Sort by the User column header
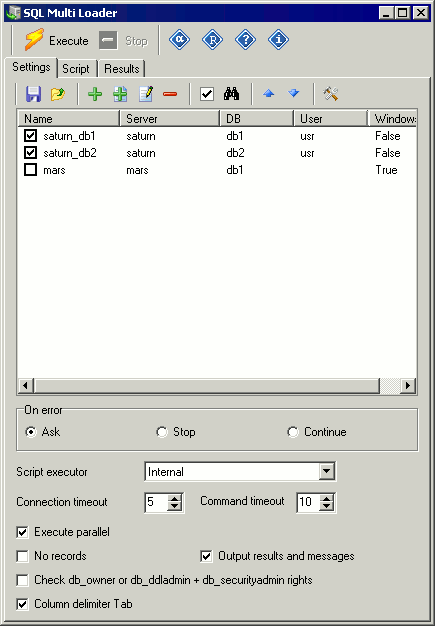Viewport: 435px width, 626px height. (x=330, y=119)
